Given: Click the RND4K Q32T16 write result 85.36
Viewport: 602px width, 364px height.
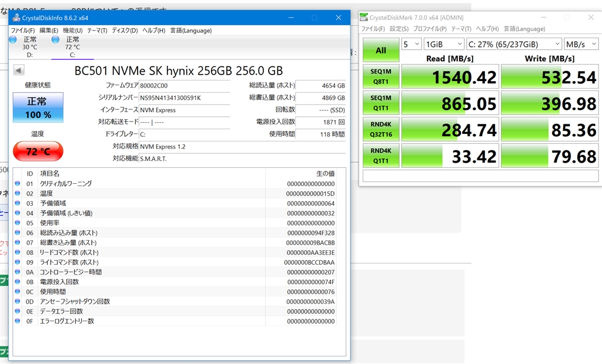Looking at the screenshot, I should pyautogui.click(x=550, y=130).
